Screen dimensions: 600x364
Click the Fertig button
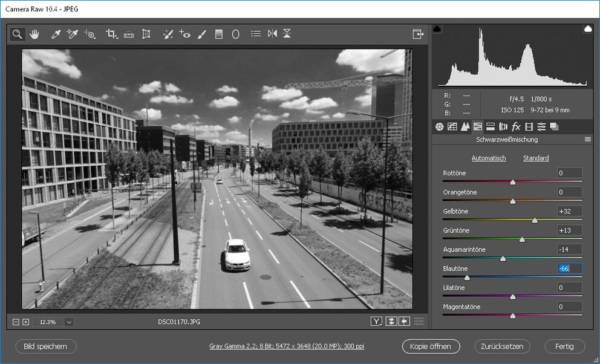coord(564,346)
